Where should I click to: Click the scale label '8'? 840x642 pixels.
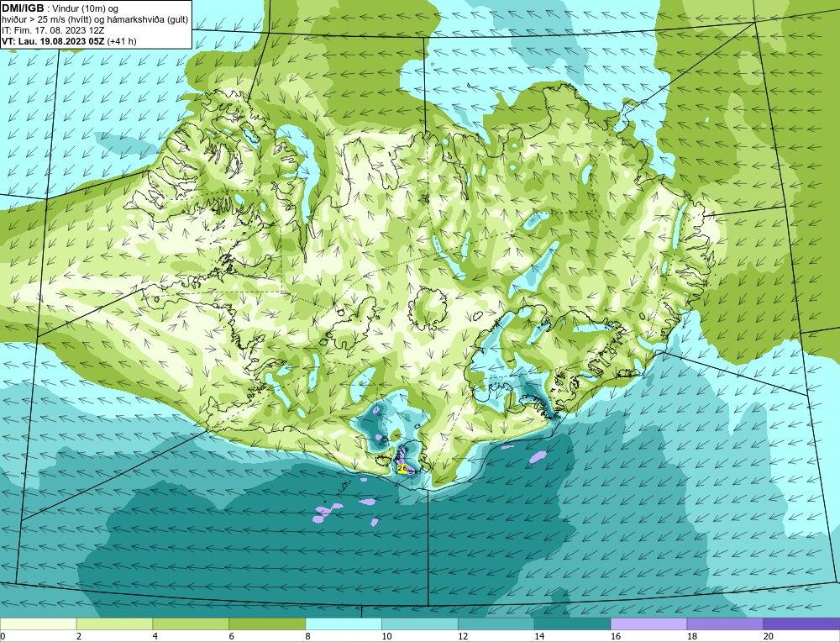click(x=308, y=636)
